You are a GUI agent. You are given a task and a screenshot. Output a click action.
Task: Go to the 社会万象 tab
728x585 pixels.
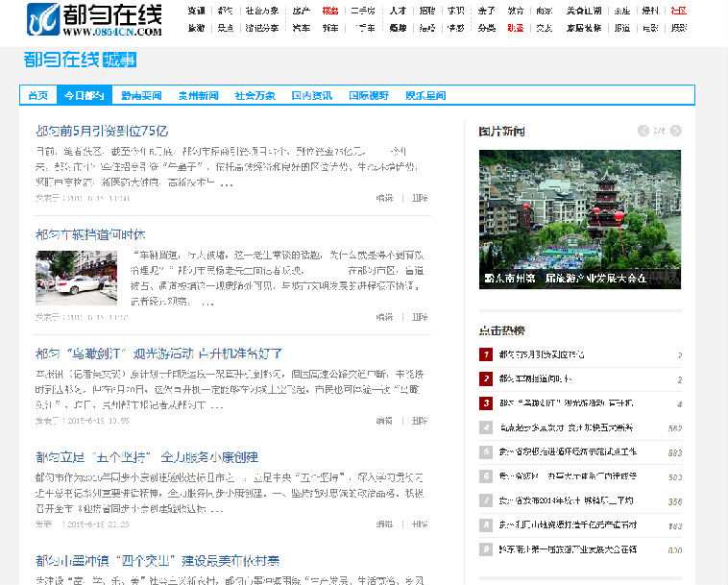pyautogui.click(x=255, y=96)
